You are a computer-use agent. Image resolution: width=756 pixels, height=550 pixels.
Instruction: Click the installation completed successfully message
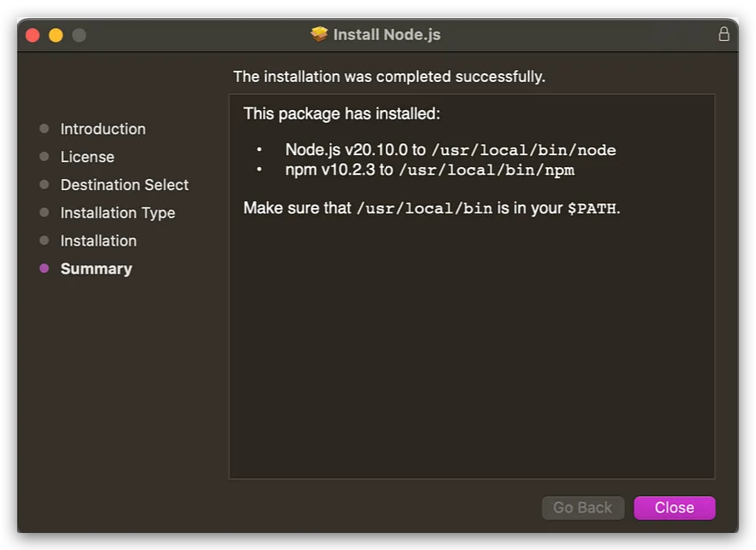pos(389,77)
